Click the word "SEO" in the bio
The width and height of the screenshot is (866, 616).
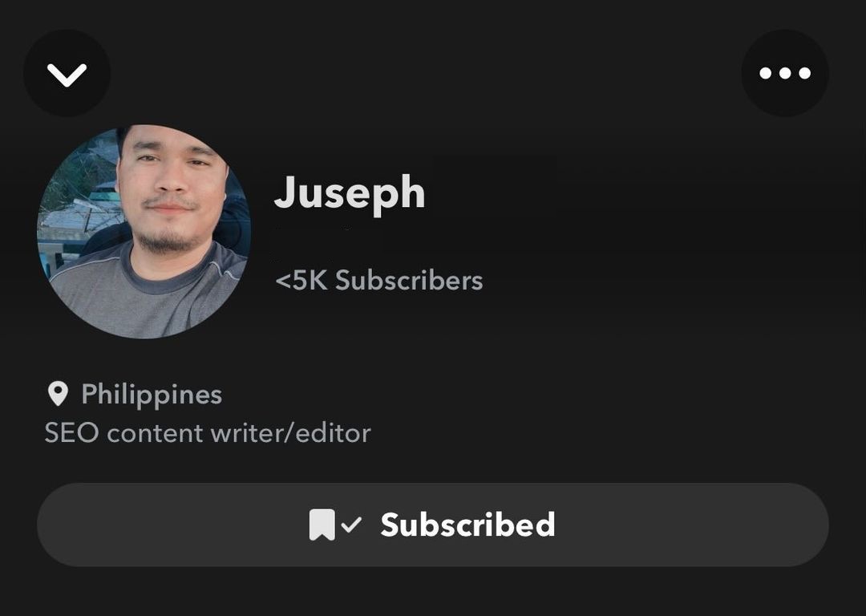tap(72, 433)
